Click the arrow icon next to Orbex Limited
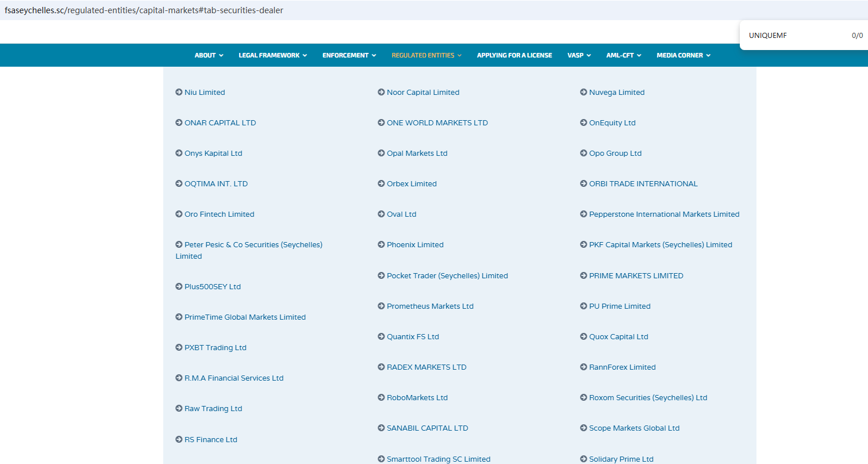 click(x=381, y=183)
